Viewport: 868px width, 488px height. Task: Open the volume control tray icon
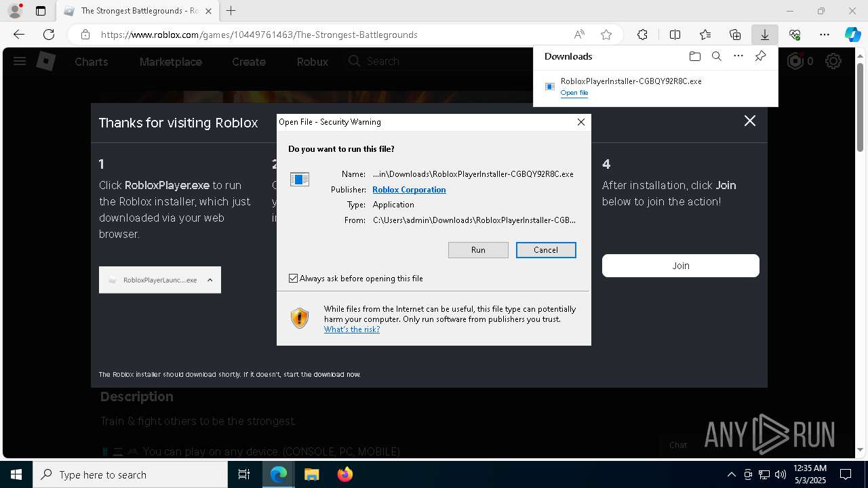point(780,474)
